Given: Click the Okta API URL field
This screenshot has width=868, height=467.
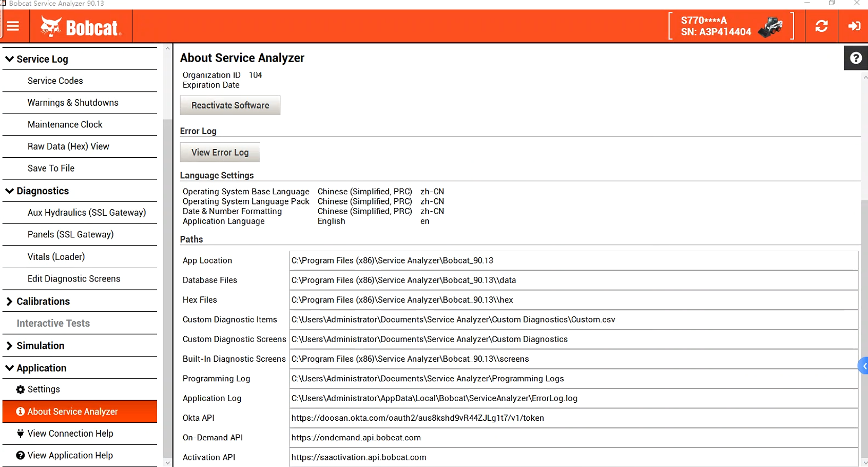Looking at the screenshot, I should tap(573, 418).
